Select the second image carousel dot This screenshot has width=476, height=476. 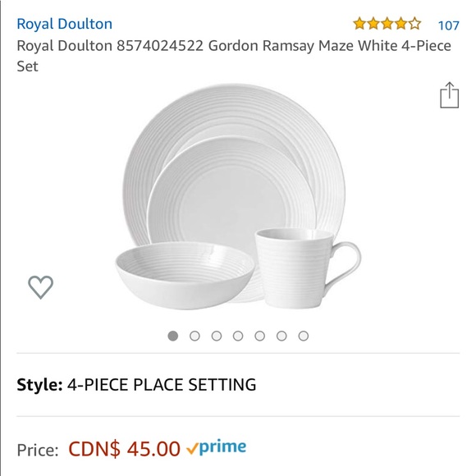pyautogui.click(x=195, y=336)
